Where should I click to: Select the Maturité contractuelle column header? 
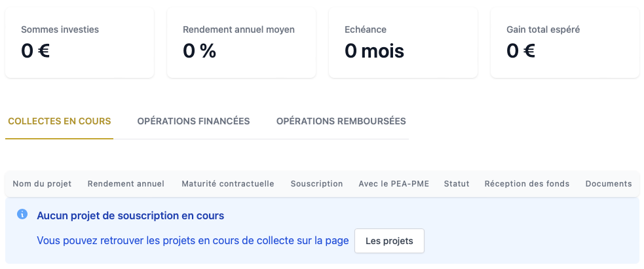(x=227, y=184)
